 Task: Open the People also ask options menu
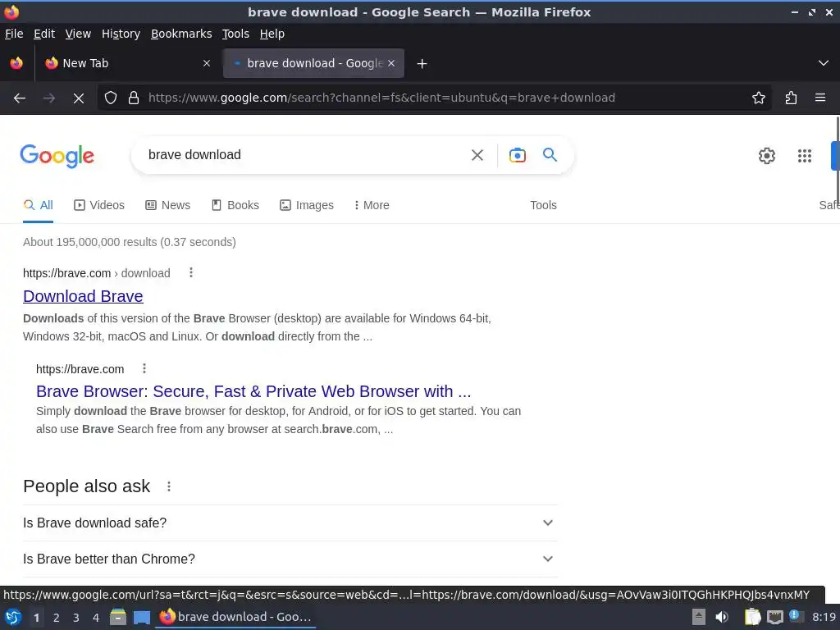pyautogui.click(x=169, y=486)
